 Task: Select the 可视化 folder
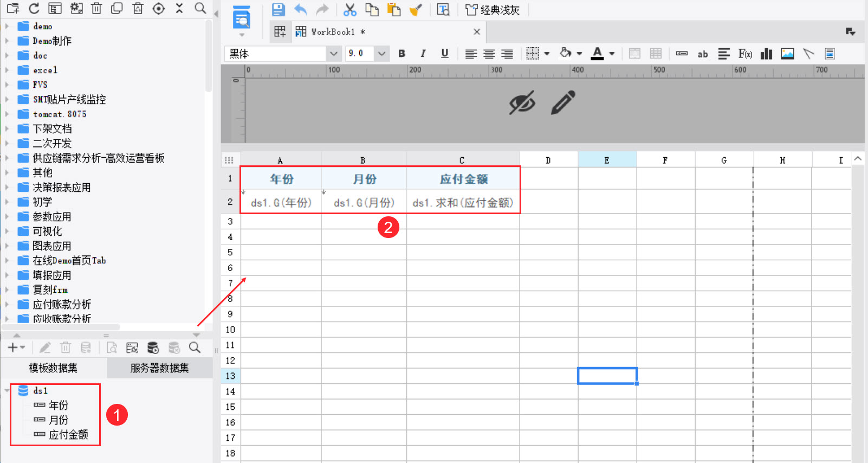point(47,231)
